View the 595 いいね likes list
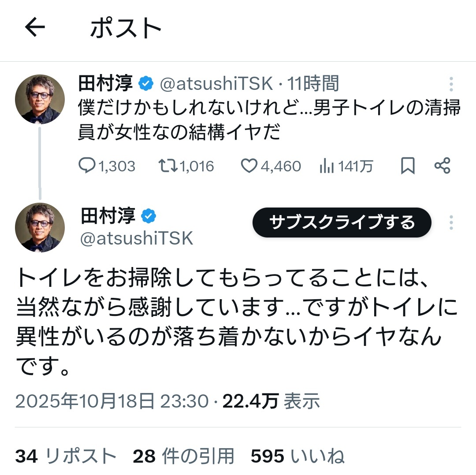 [x=297, y=456]
